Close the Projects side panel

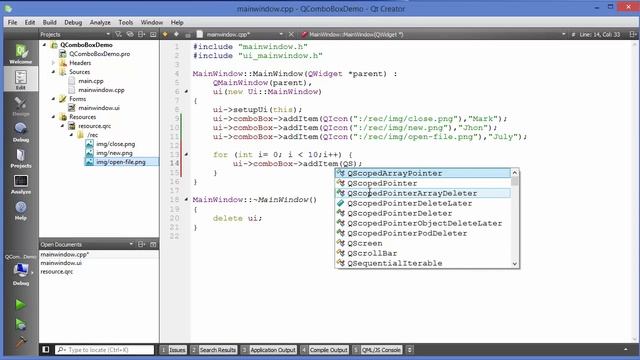coord(153,34)
